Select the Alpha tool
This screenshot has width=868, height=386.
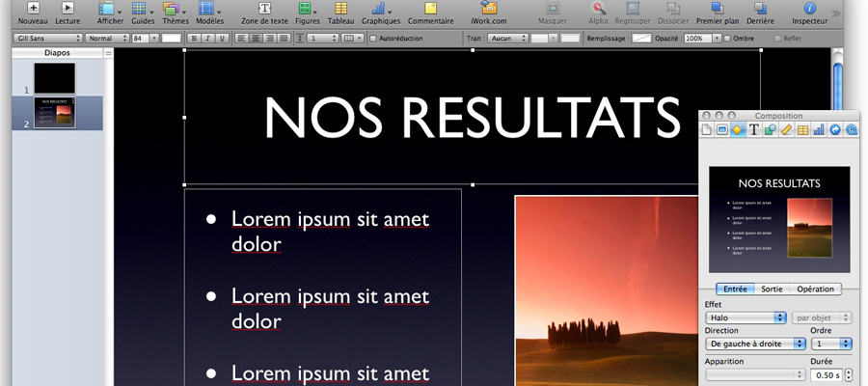tap(598, 14)
